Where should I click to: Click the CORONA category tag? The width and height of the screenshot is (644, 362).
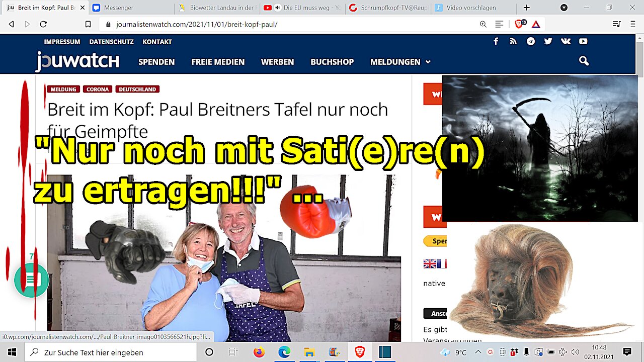(x=98, y=89)
